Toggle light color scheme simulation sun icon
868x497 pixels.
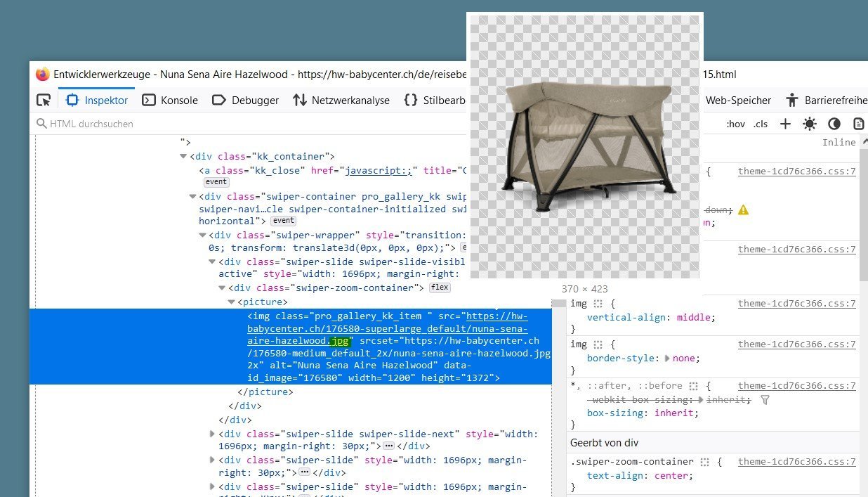click(810, 124)
